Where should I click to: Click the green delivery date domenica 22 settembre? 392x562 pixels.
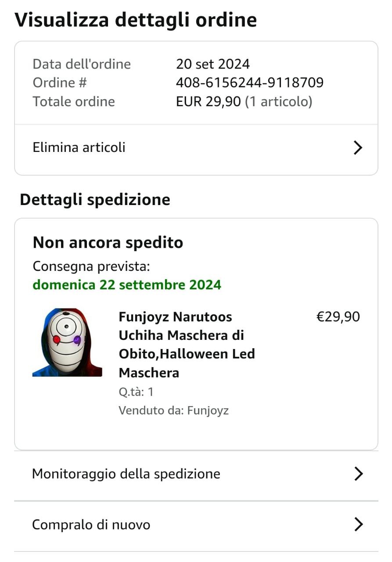[x=127, y=285]
